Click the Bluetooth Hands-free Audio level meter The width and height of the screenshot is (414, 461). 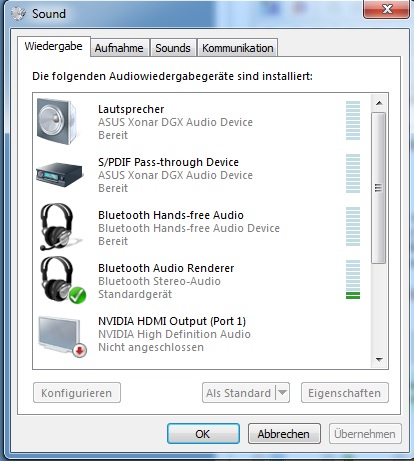pyautogui.click(x=353, y=227)
